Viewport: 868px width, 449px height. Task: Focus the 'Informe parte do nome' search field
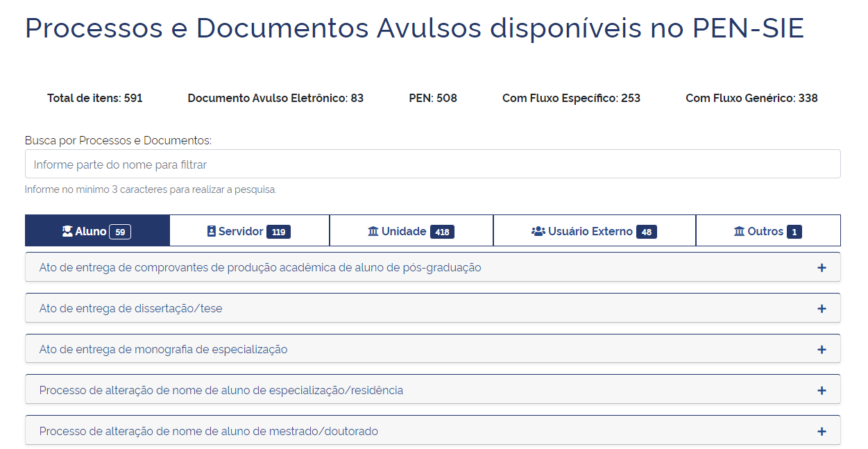pos(432,164)
